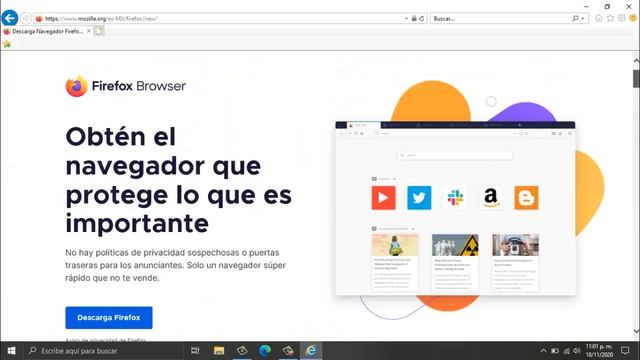The image size is (640, 360).
Task: Click the Firefox Browser logo
Action: coord(126,86)
